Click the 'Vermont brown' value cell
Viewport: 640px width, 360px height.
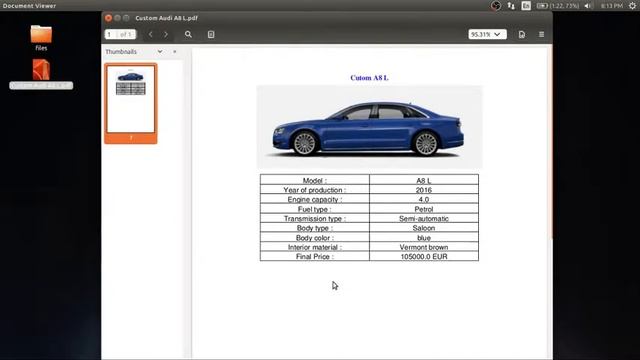[x=424, y=247]
